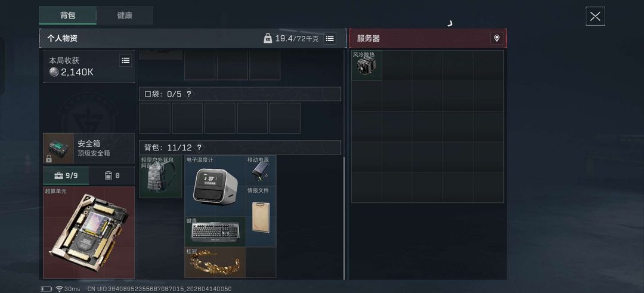Open list icon beside 本局收获
This screenshot has width=644, height=293.
tap(126, 60)
